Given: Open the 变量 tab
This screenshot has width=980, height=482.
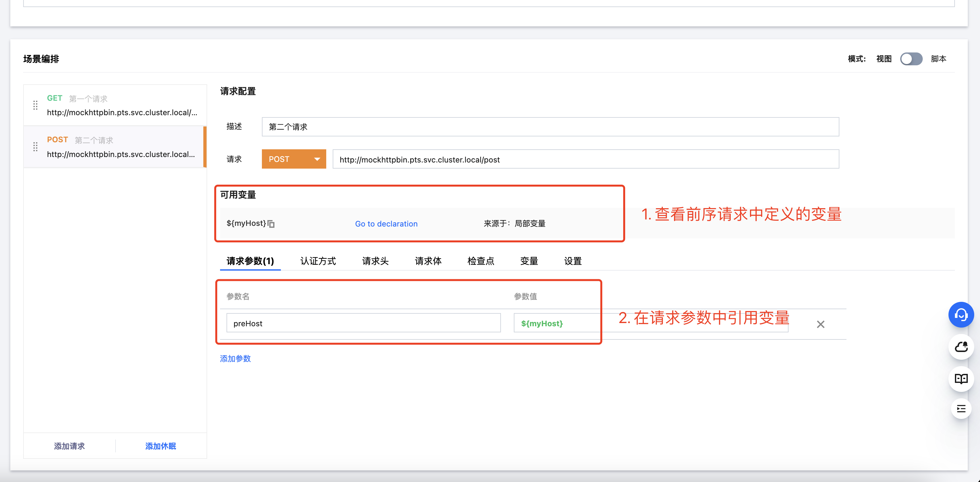Looking at the screenshot, I should click(529, 261).
